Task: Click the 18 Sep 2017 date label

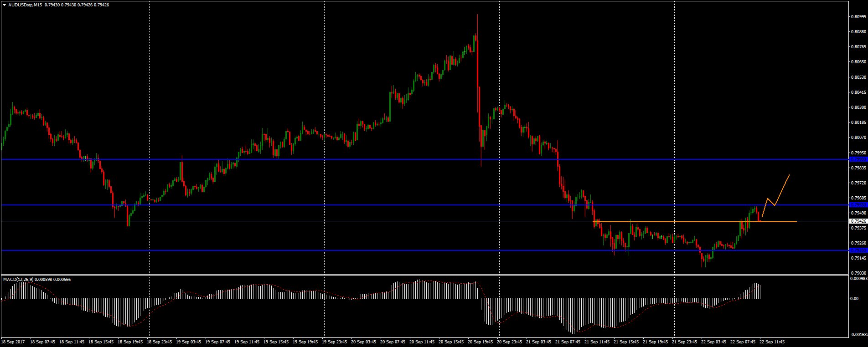Action: pyautogui.click(x=14, y=341)
